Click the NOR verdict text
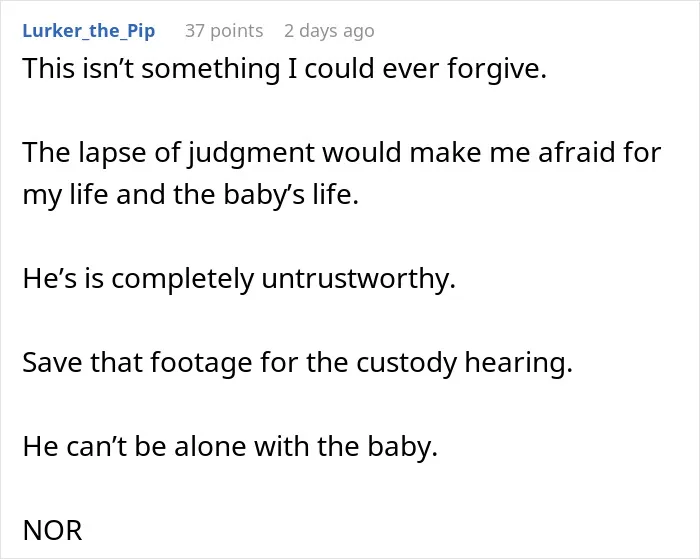Viewport: 700px width, 559px height. click(x=52, y=530)
